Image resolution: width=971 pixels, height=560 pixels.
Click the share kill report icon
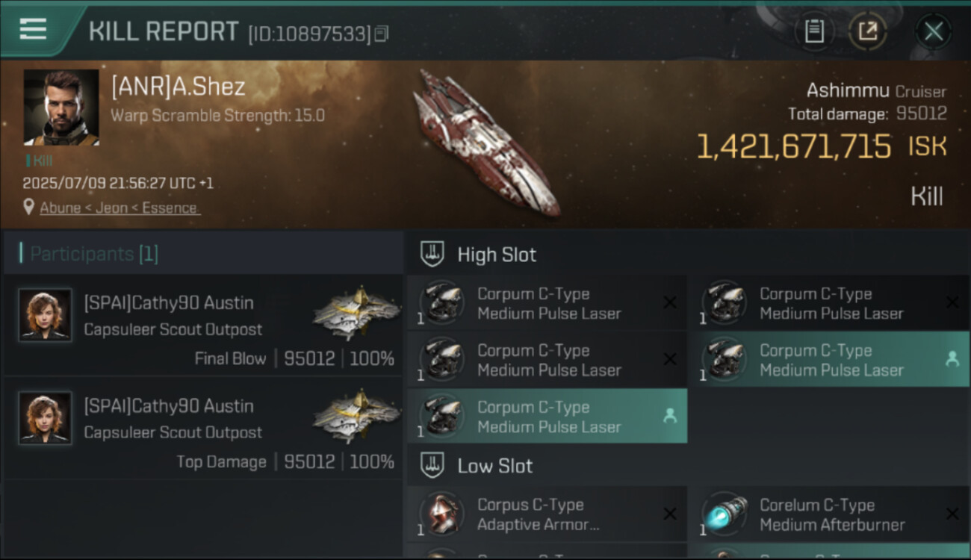pyautogui.click(x=868, y=31)
